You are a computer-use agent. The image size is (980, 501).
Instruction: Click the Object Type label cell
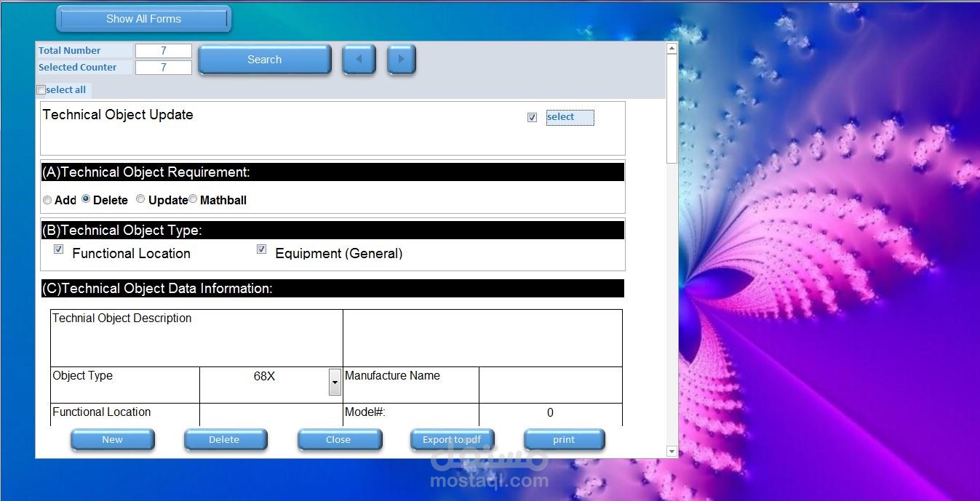coord(125,385)
